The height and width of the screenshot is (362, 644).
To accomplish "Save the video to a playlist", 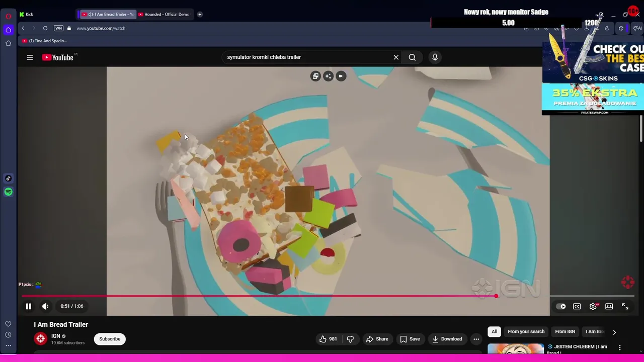I will (x=410, y=339).
